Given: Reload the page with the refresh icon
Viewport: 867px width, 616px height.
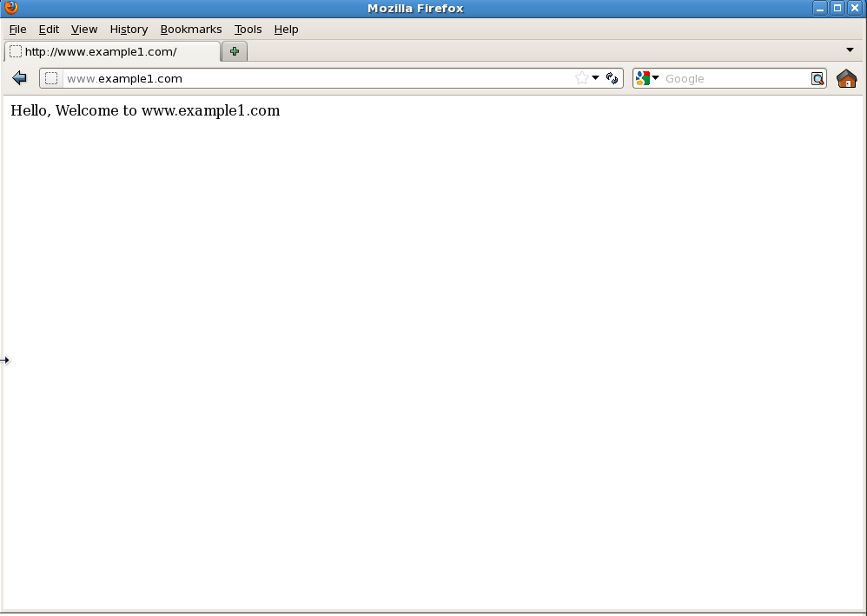Looking at the screenshot, I should pos(612,78).
